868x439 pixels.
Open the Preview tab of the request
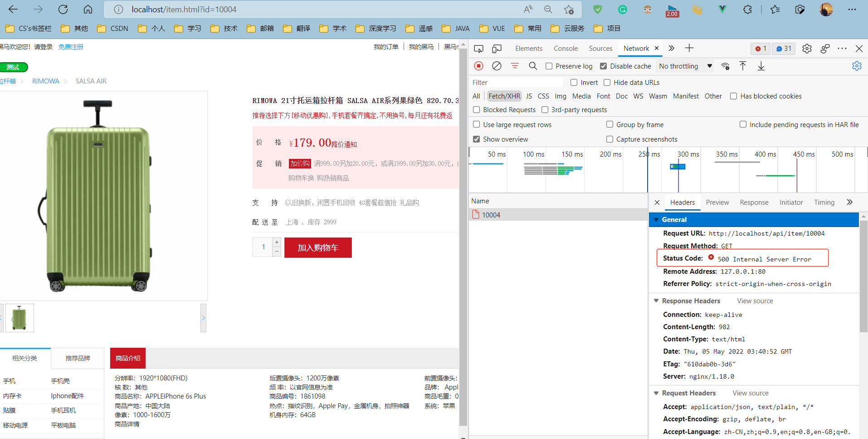(717, 202)
